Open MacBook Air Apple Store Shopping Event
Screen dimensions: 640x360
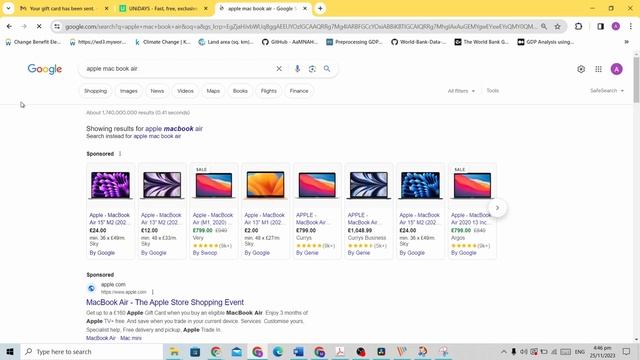pos(165,302)
